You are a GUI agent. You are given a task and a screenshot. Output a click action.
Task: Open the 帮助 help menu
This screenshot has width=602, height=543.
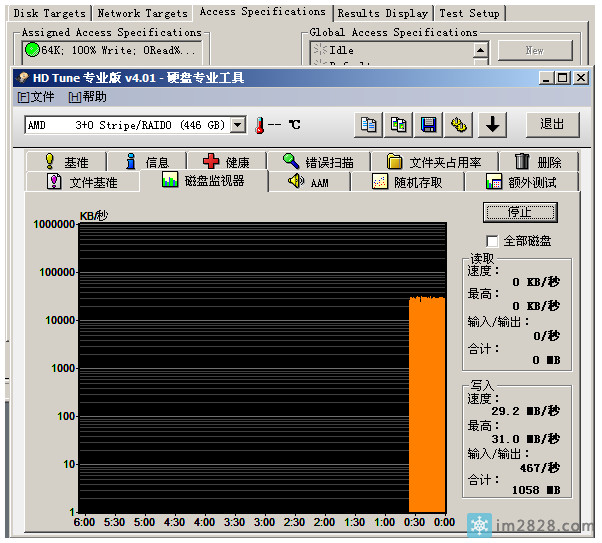[x=88, y=97]
